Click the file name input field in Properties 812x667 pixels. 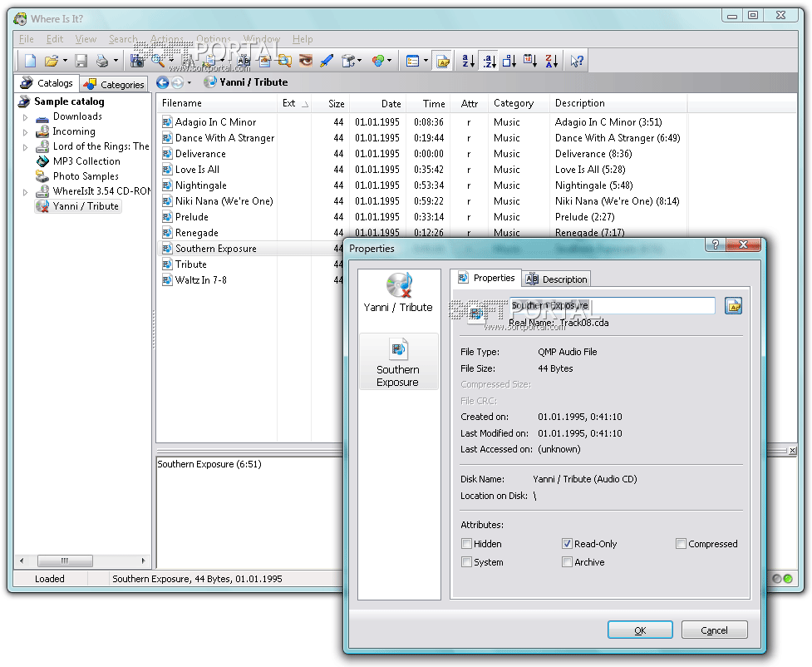612,306
